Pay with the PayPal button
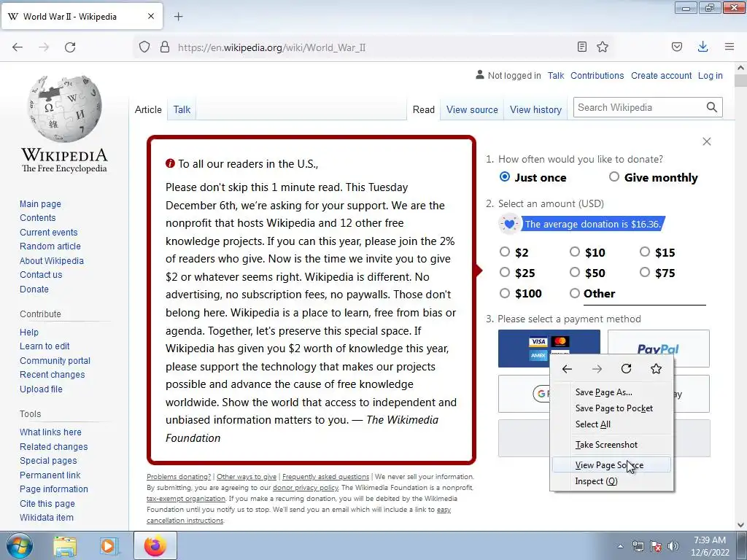 (x=659, y=349)
